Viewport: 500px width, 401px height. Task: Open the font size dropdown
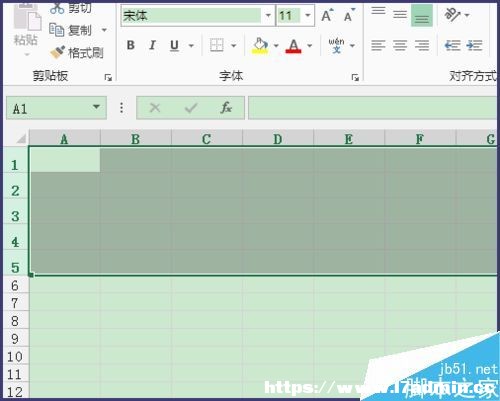(308, 15)
